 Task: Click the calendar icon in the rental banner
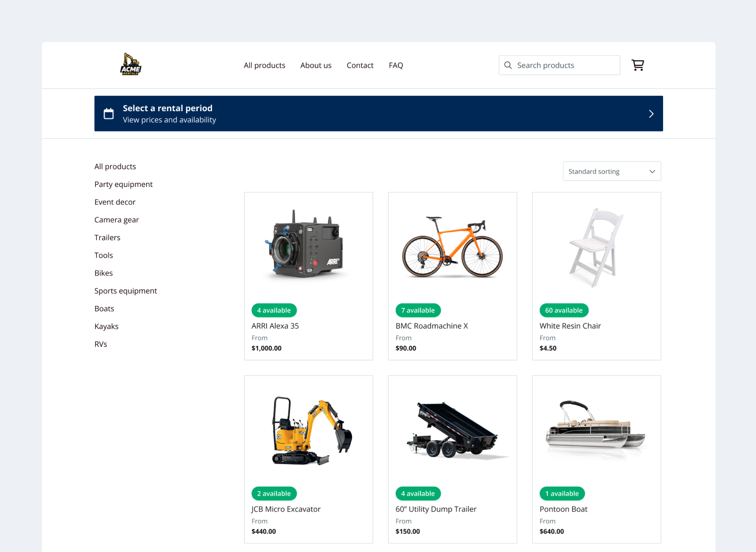click(108, 113)
